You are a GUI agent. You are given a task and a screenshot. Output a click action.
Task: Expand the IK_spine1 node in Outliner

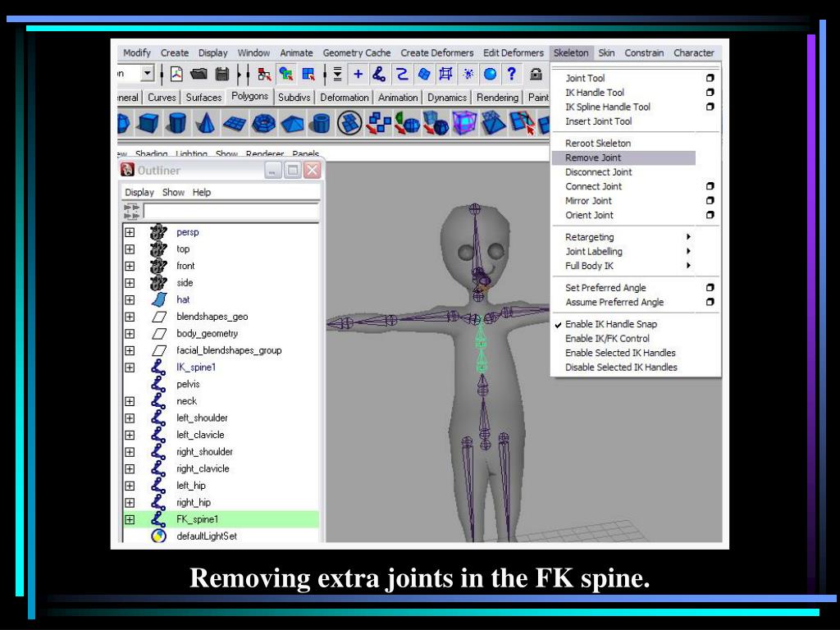pos(130,367)
